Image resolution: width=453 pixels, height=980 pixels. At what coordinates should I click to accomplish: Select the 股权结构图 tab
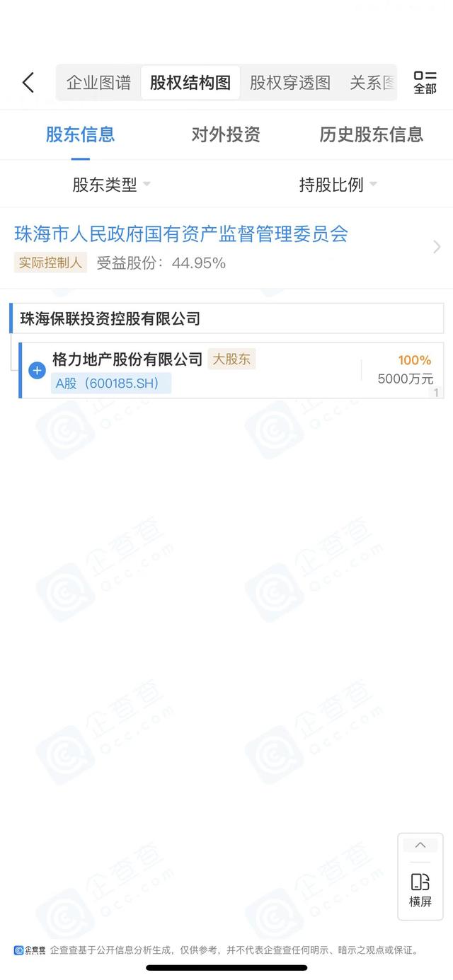pyautogui.click(x=190, y=83)
